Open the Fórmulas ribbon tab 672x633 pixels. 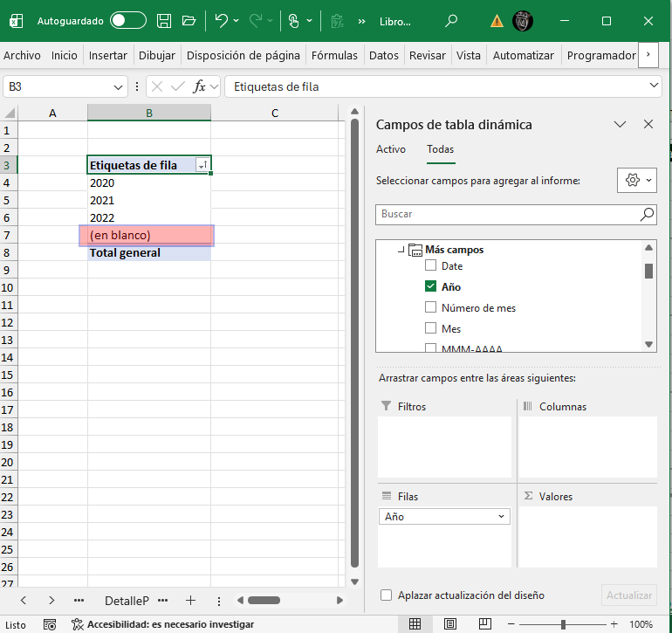click(334, 55)
